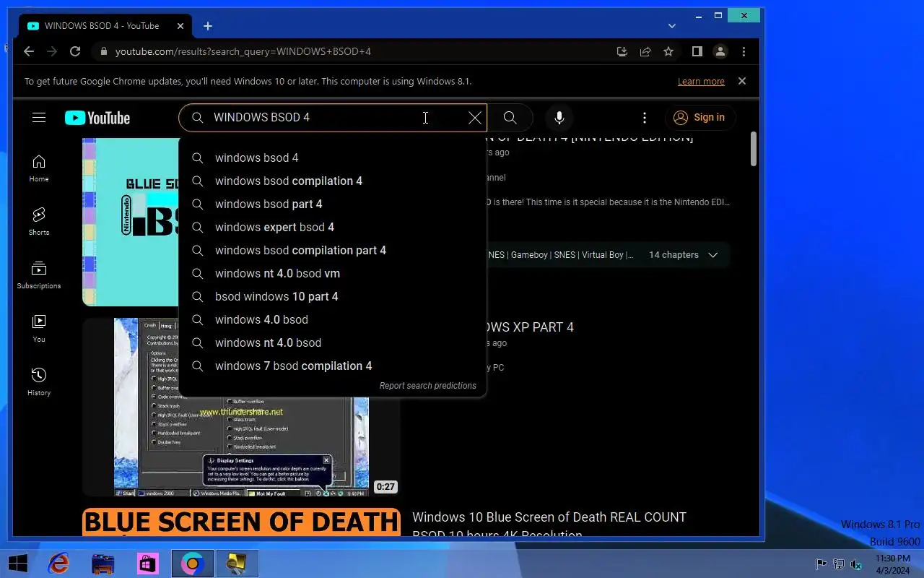Launch Internet Explorer from the taskbar
Screen dimensions: 924x578
(58, 564)
